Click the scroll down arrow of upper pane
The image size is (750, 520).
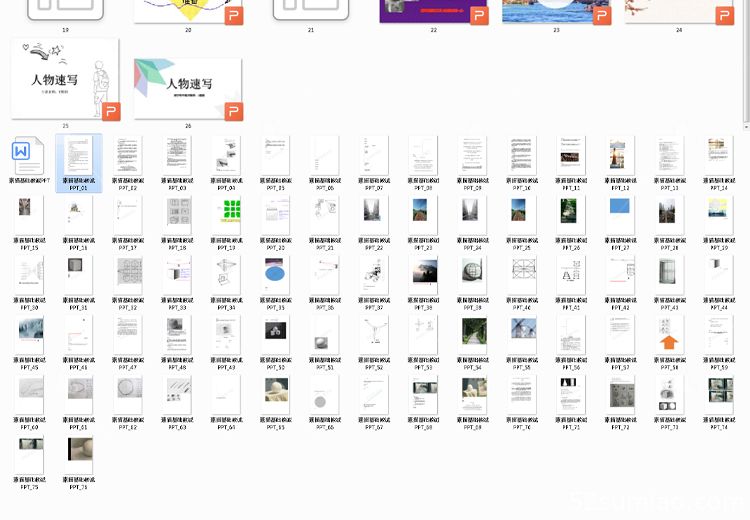746,127
